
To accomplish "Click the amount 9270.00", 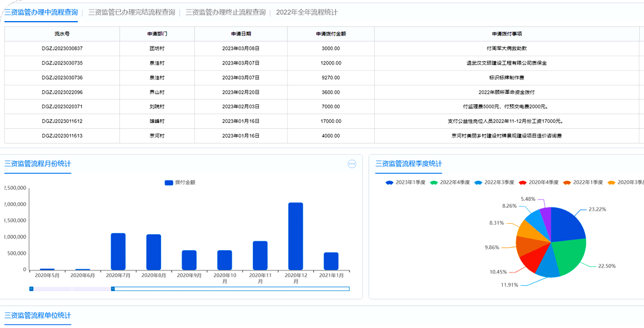I will [x=331, y=78].
